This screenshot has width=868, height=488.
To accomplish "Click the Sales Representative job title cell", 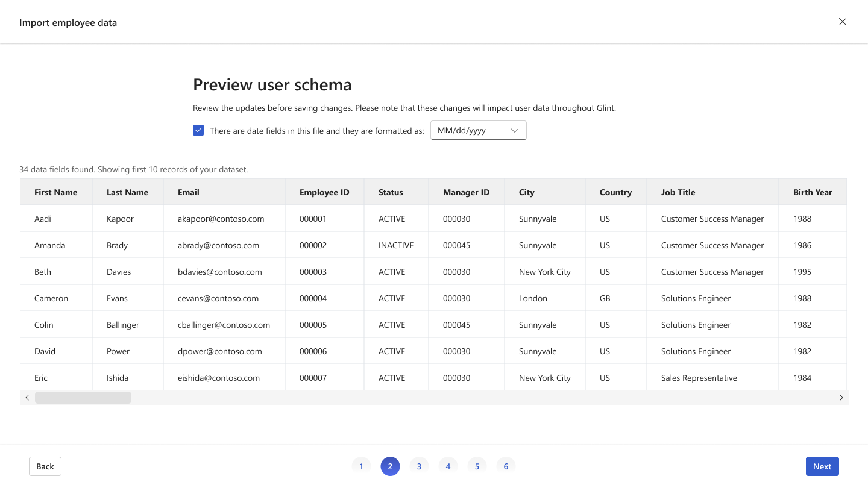I will 712,378.
